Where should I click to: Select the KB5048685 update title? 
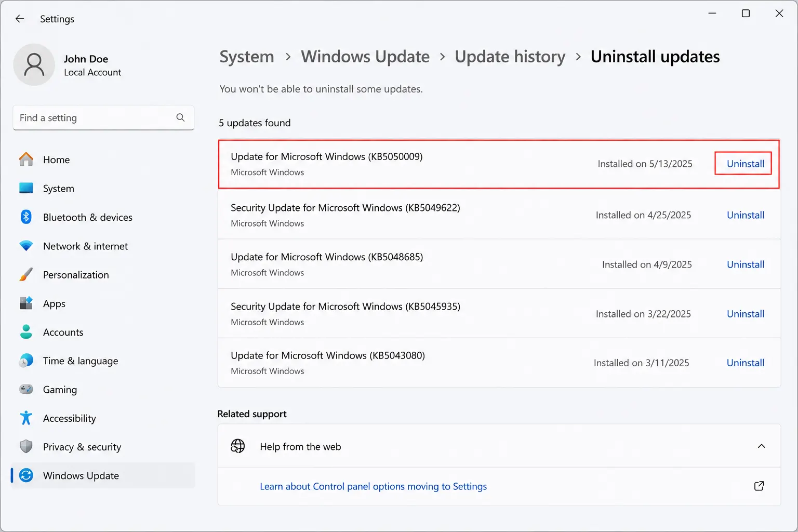coord(327,257)
